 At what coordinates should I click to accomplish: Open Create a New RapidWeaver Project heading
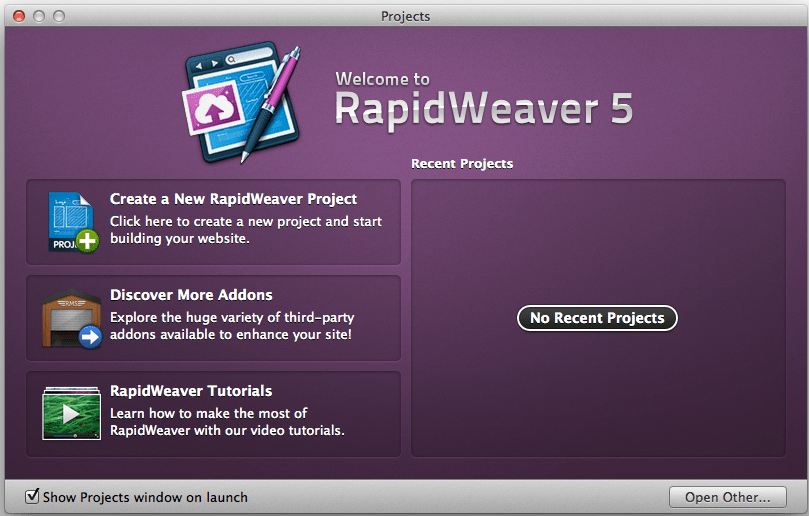pyautogui.click(x=233, y=199)
